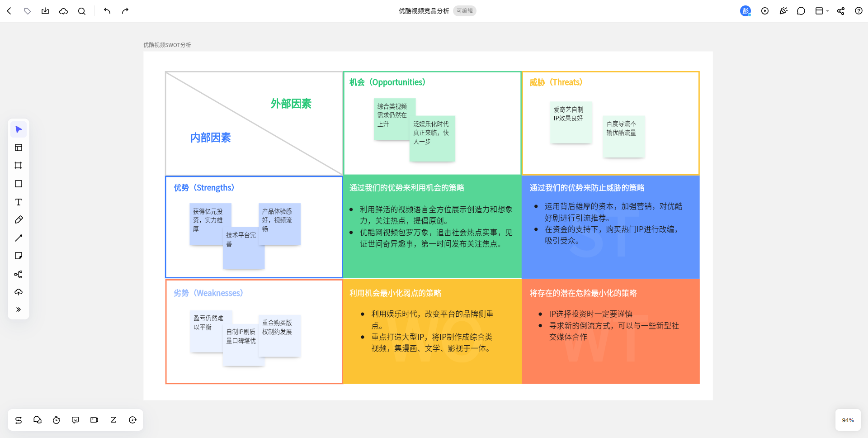Click the Z icon in bottom toolbar
Image resolution: width=868 pixels, height=438 pixels.
pos(113,420)
